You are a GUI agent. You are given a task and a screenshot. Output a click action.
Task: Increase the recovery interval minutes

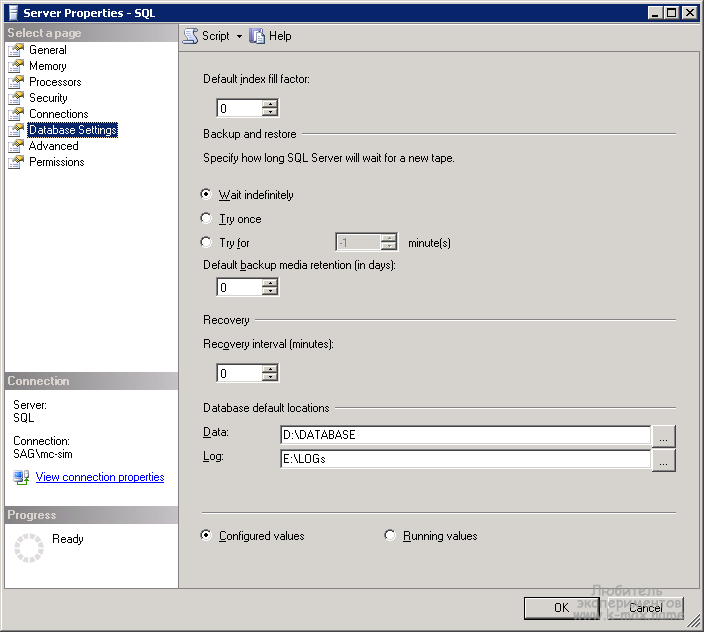[x=270, y=369]
